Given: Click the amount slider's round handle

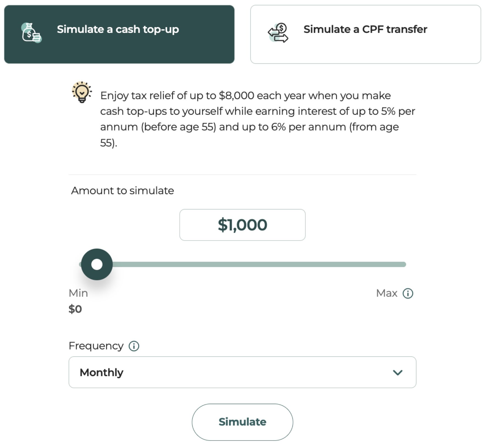Looking at the screenshot, I should pyautogui.click(x=97, y=264).
